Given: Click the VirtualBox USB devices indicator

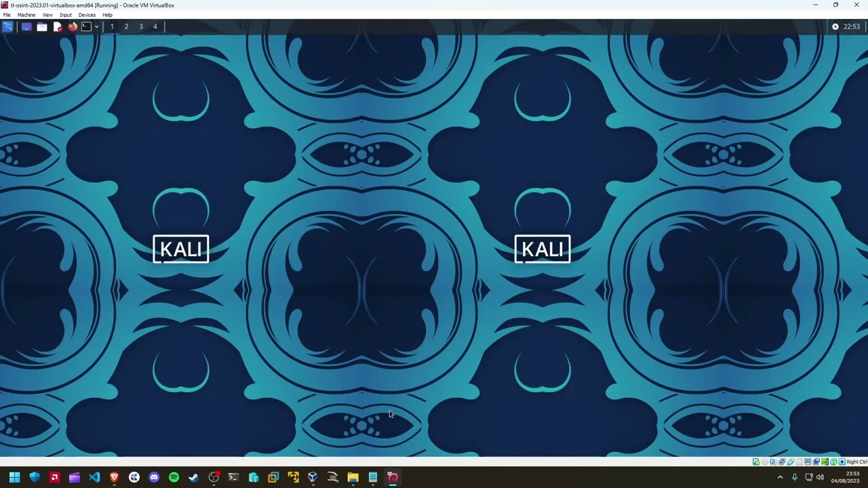Looking at the screenshot, I should point(791,462).
